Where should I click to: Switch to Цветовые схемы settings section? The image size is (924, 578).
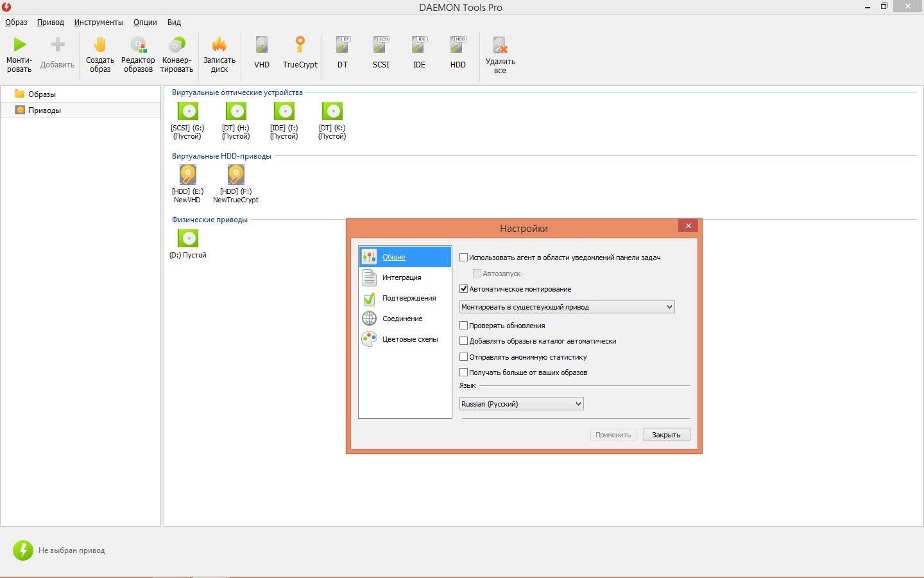tap(405, 339)
